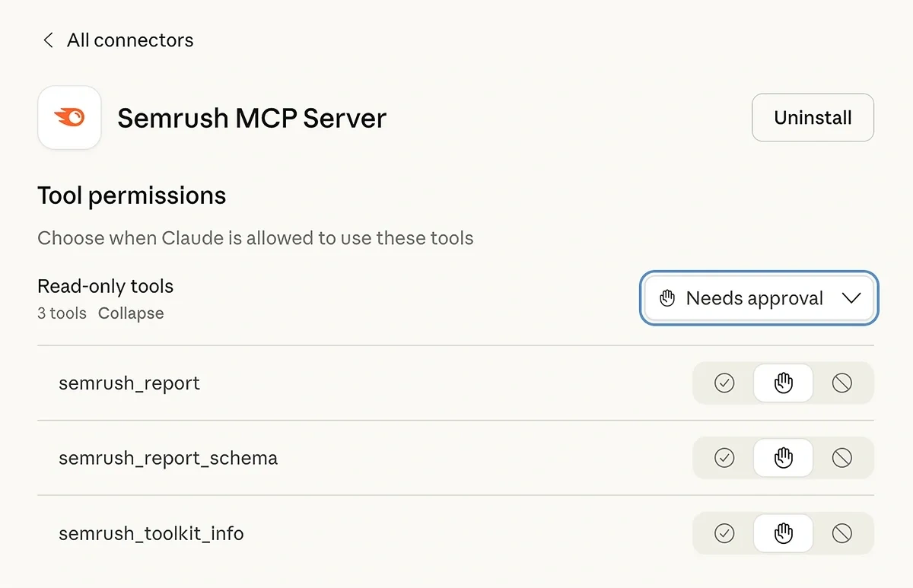The height and width of the screenshot is (588, 913).
Task: Select the checkmark icon for semrush_report_schema
Action: coord(723,458)
